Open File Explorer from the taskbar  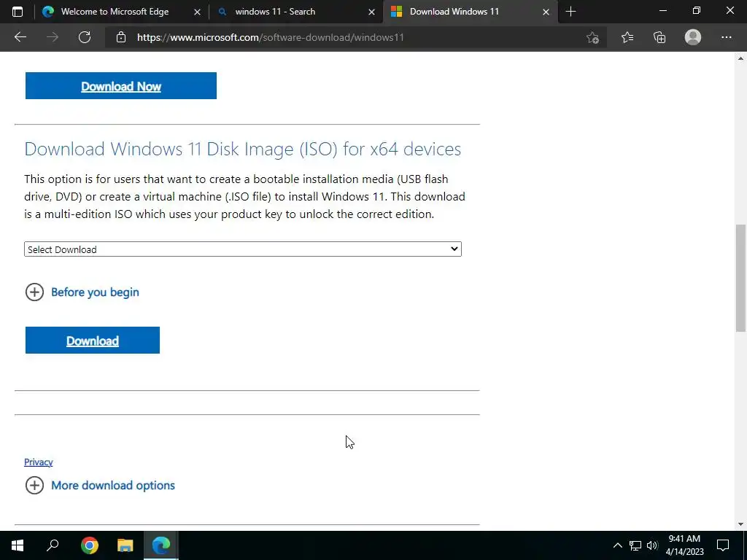coord(125,545)
